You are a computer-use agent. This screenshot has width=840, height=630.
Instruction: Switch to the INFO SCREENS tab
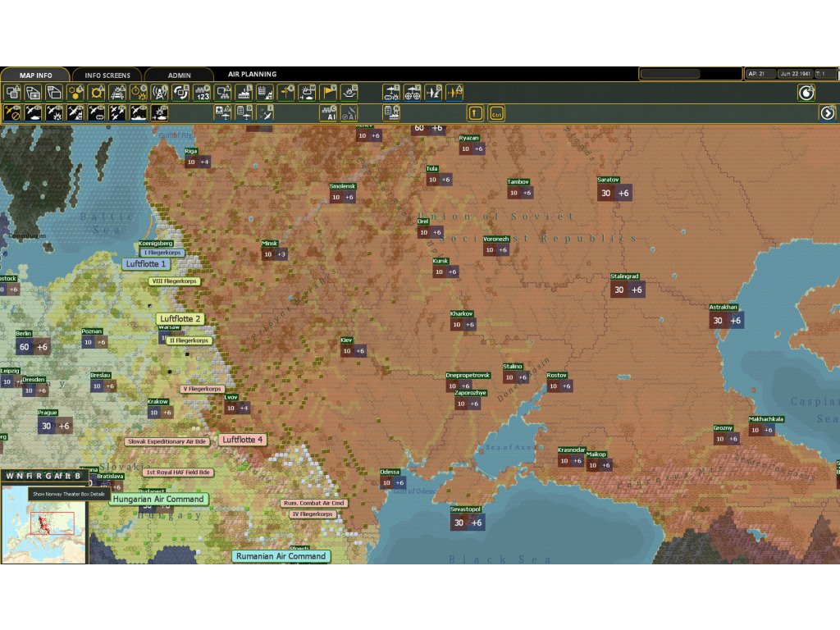(x=107, y=75)
